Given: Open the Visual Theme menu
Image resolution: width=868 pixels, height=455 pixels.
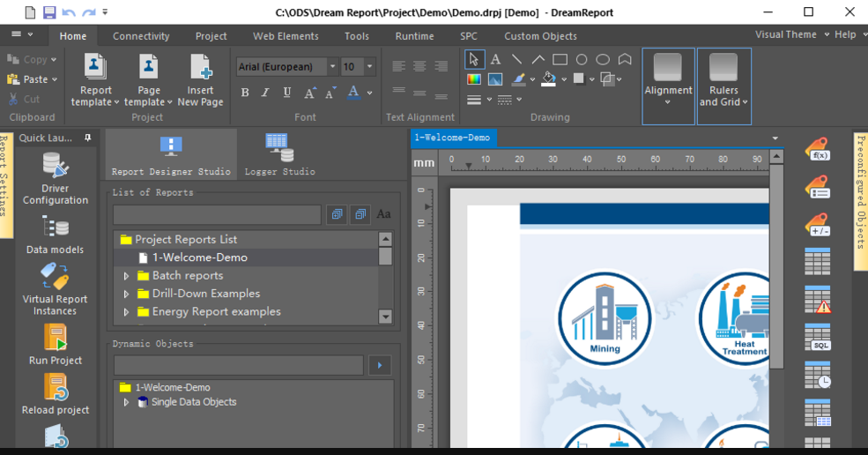Looking at the screenshot, I should 791,34.
